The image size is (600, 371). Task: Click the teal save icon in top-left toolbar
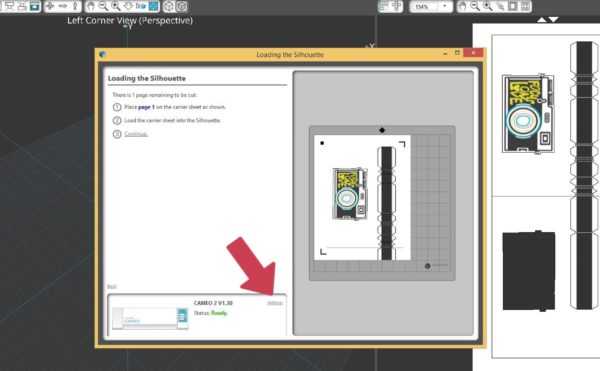35,6
